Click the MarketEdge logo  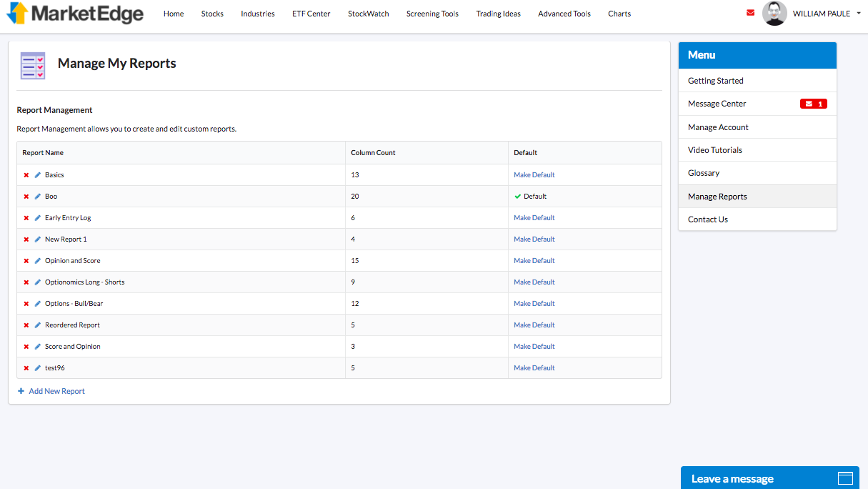coord(74,13)
